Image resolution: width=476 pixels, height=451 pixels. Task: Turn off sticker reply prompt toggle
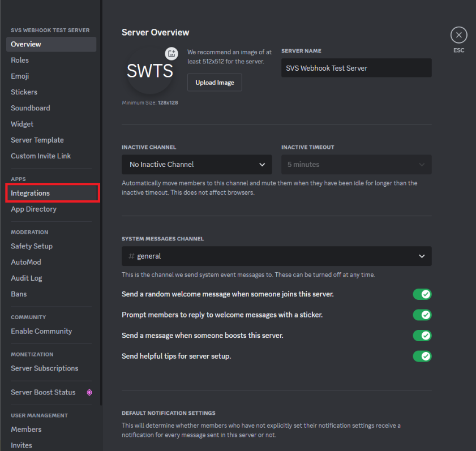click(x=422, y=315)
